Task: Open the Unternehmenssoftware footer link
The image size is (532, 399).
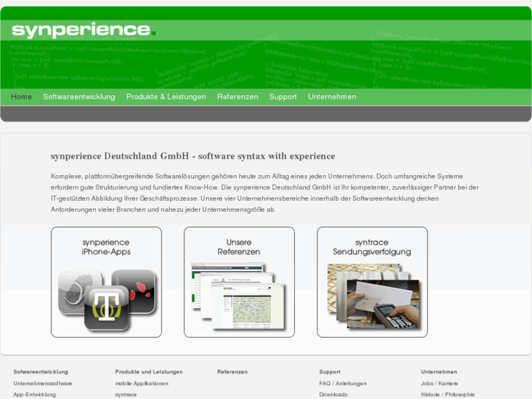Action: (42, 384)
